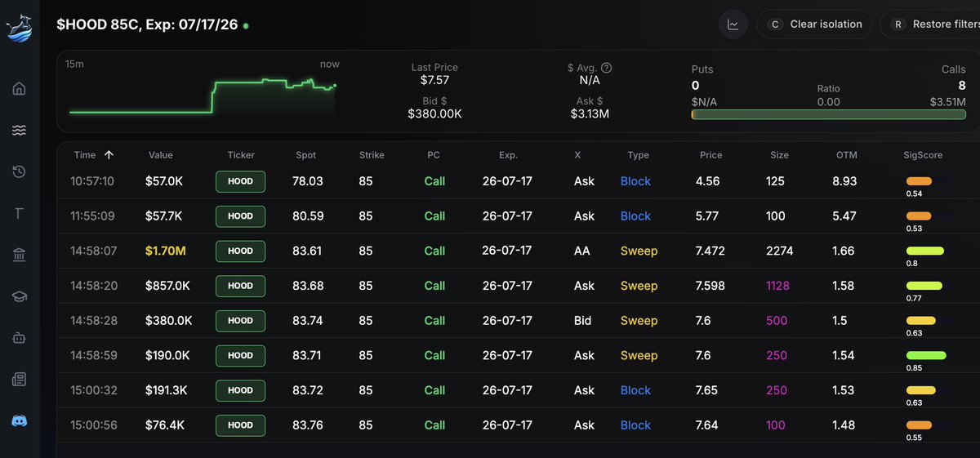
Task: Open the newspaper news sidebar icon
Action: pos(20,380)
